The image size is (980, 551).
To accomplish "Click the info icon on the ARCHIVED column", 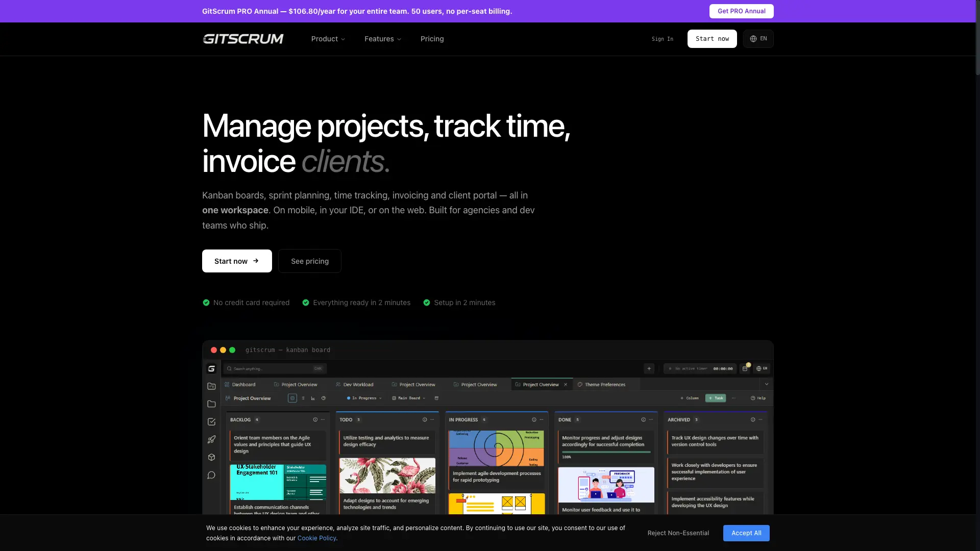I will pyautogui.click(x=753, y=419).
